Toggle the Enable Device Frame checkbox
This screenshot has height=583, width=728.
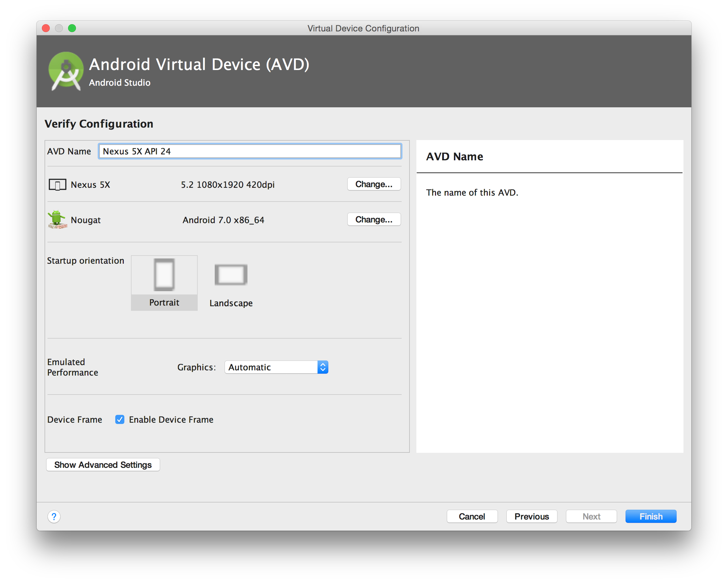(x=119, y=419)
